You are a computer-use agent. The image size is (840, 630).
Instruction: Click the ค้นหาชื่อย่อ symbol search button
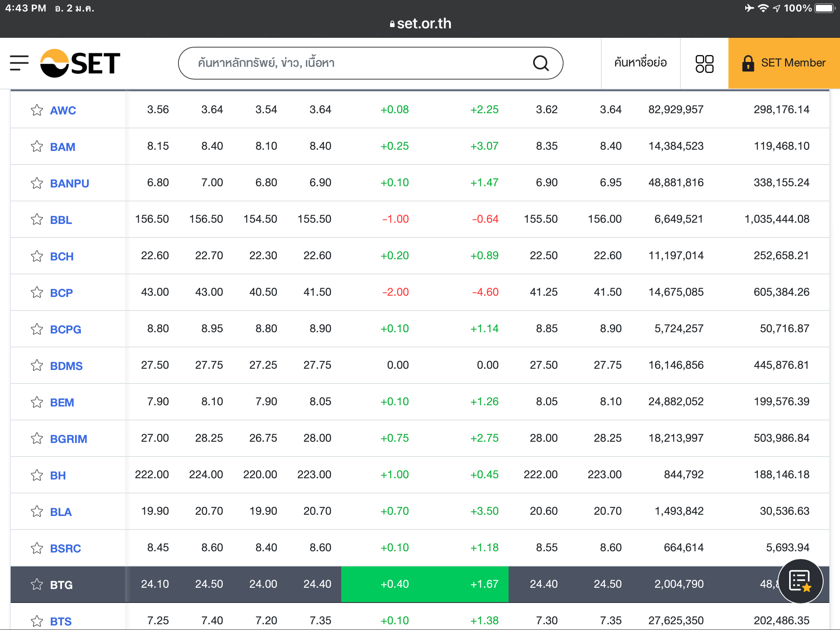[640, 63]
